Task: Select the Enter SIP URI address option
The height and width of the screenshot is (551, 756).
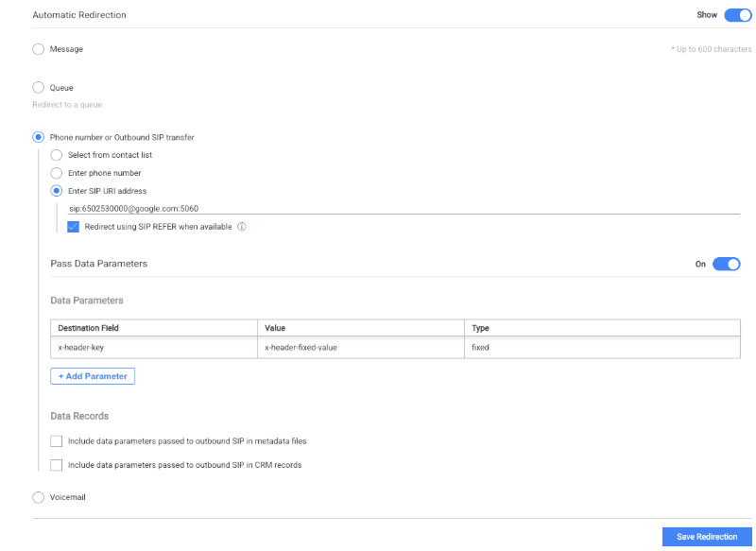Action: tap(56, 190)
